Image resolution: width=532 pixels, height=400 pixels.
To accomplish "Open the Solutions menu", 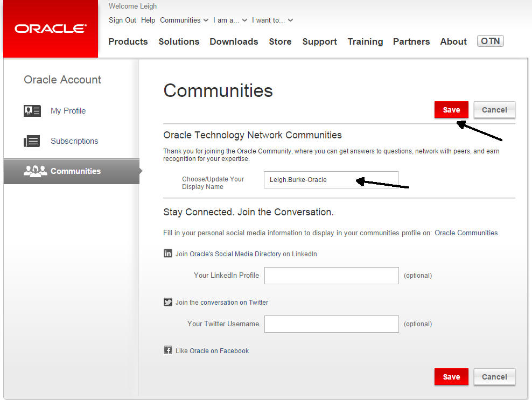I will pyautogui.click(x=179, y=41).
